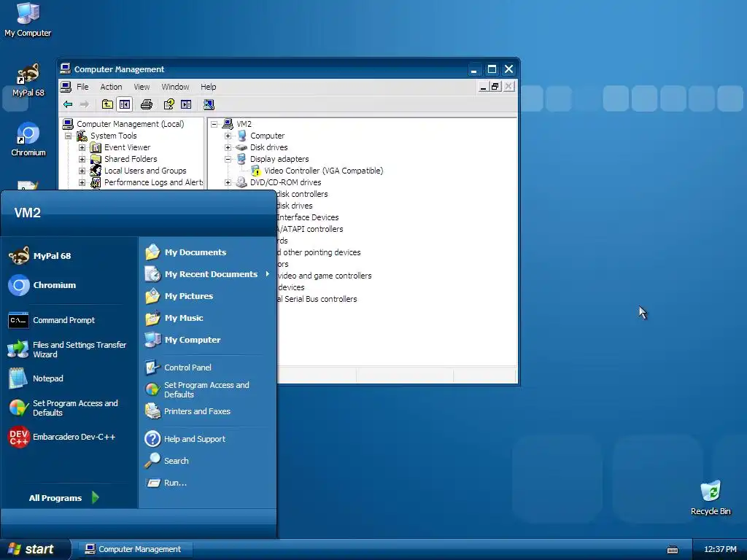This screenshot has width=747, height=560.
Task: Select video and game controllers entry
Action: coord(325,276)
